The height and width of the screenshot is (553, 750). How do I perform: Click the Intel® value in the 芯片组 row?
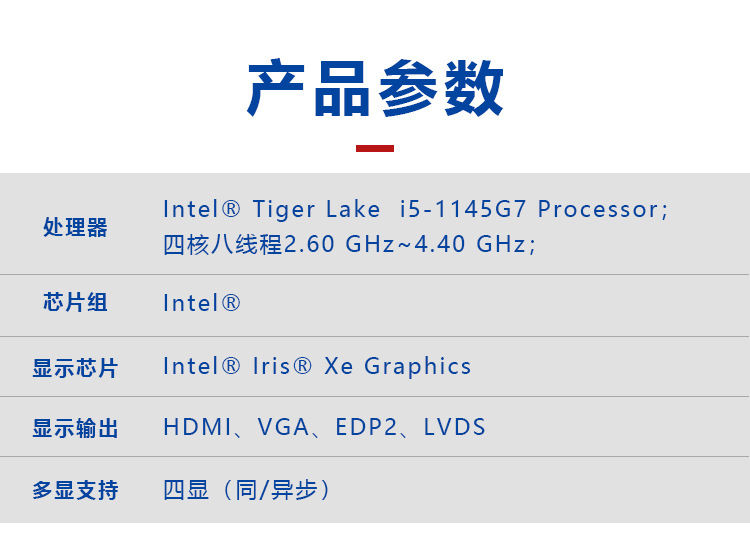pyautogui.click(x=202, y=303)
